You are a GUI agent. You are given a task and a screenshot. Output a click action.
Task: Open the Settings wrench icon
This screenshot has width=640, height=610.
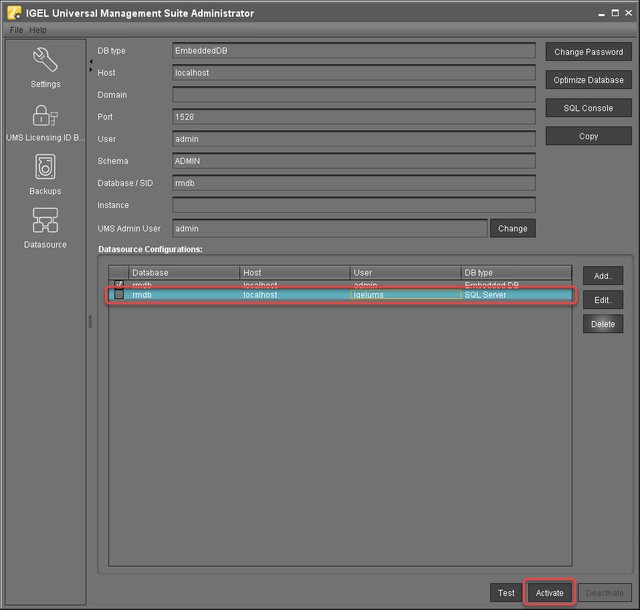(x=45, y=61)
